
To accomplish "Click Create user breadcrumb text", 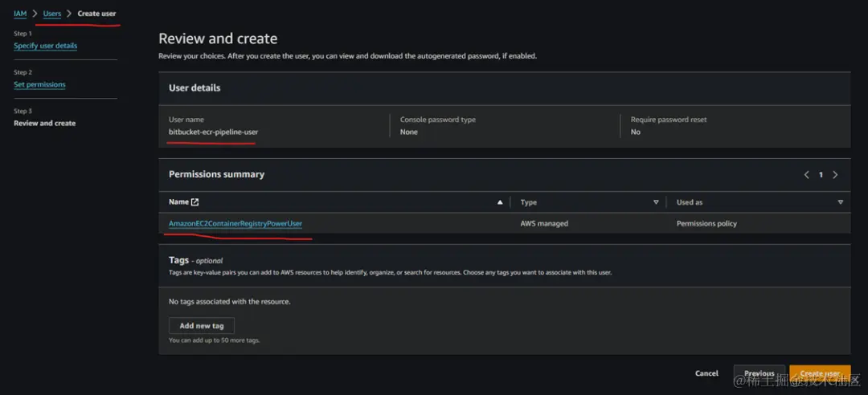I will [97, 14].
